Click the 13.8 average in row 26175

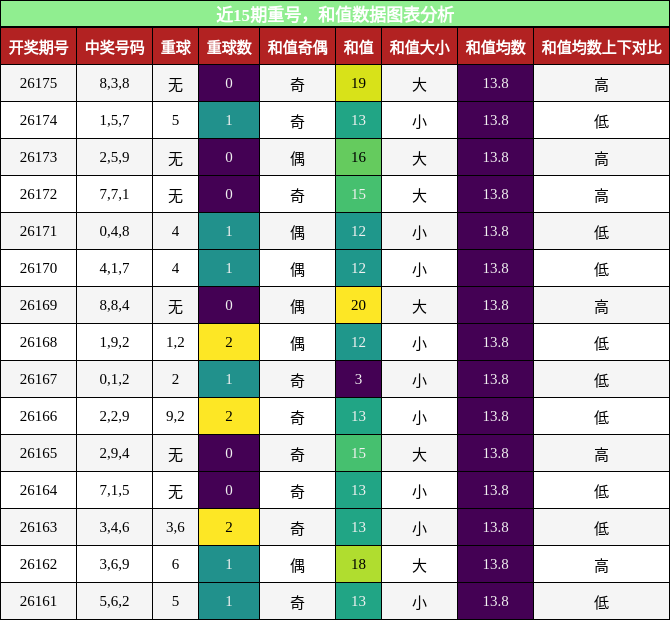(x=495, y=83)
